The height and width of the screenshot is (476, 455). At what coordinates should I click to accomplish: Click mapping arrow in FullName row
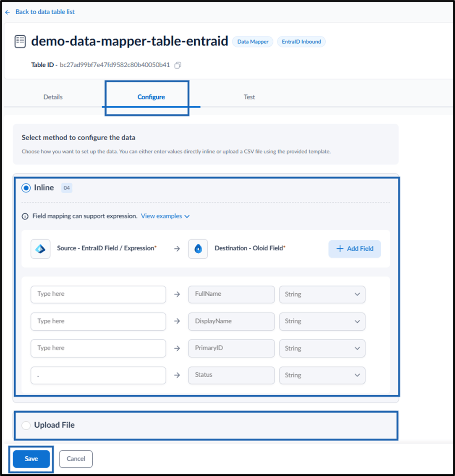[x=177, y=294]
